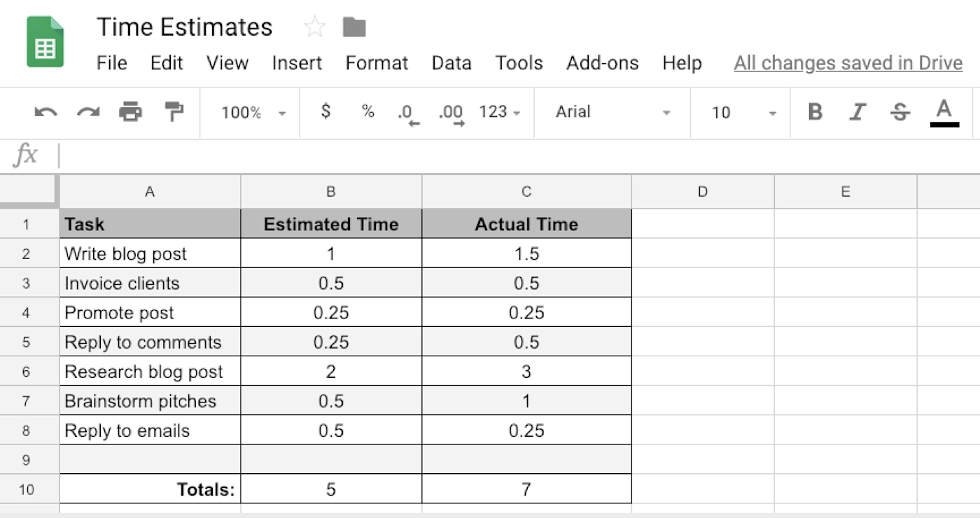Pick a text color with the underlined A
980x518 pixels.
944,112
